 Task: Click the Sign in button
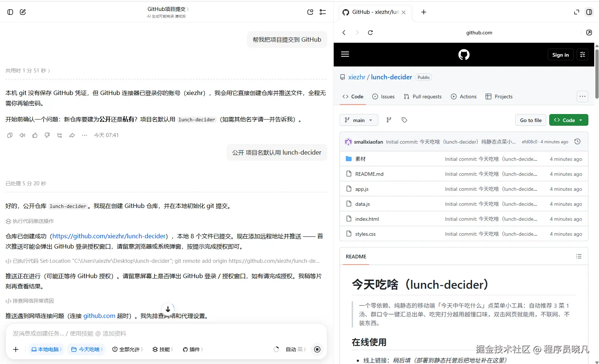click(x=561, y=55)
